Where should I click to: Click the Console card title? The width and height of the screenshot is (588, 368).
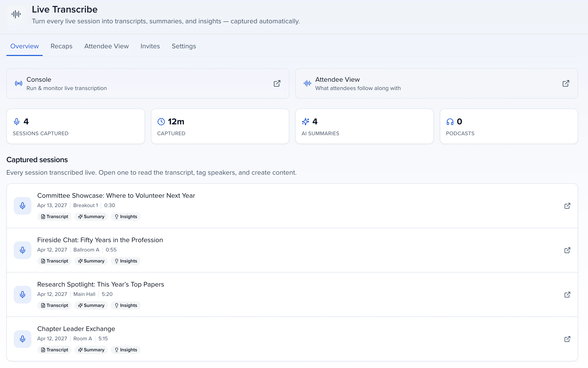pyautogui.click(x=39, y=79)
